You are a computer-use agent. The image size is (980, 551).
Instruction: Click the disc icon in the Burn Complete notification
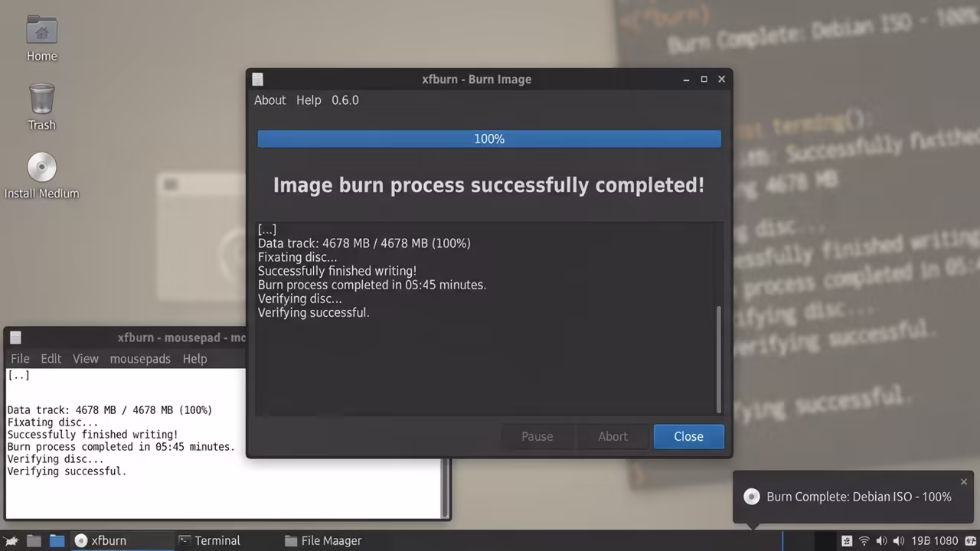(x=752, y=497)
